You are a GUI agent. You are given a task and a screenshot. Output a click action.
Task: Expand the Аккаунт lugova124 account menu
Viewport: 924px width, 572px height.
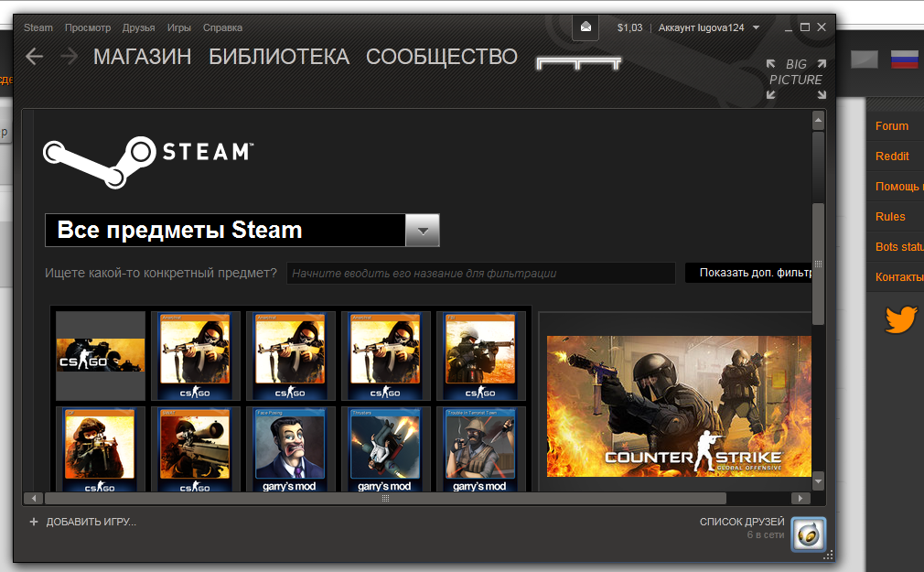click(708, 27)
